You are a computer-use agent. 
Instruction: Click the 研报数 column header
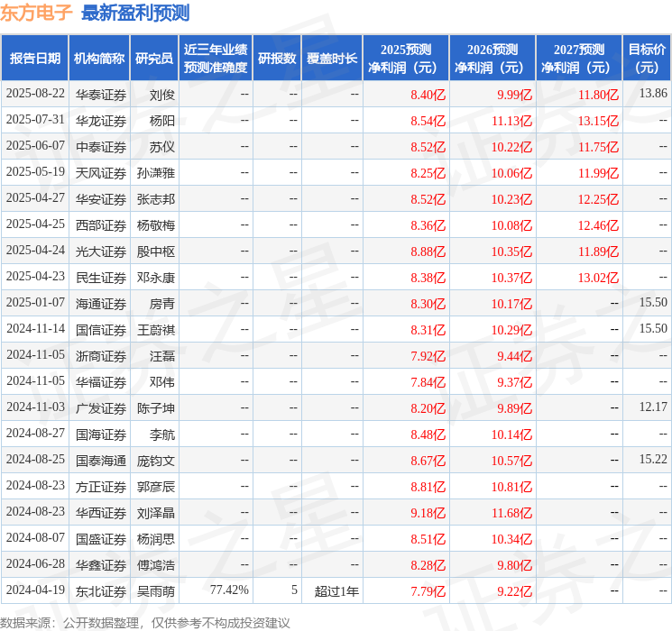coord(277,59)
